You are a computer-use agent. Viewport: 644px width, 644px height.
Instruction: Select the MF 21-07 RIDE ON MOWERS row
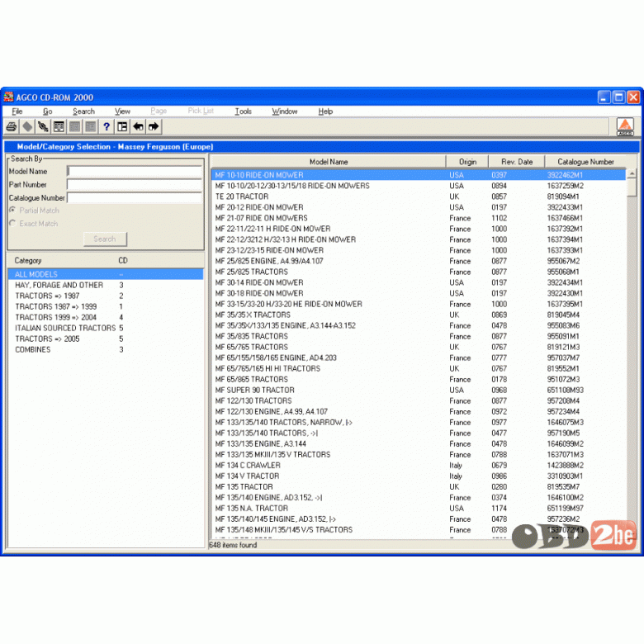418,218
